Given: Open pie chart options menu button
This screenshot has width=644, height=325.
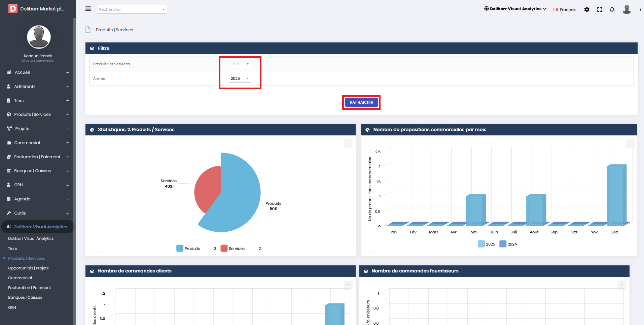Looking at the screenshot, I should [x=348, y=143].
